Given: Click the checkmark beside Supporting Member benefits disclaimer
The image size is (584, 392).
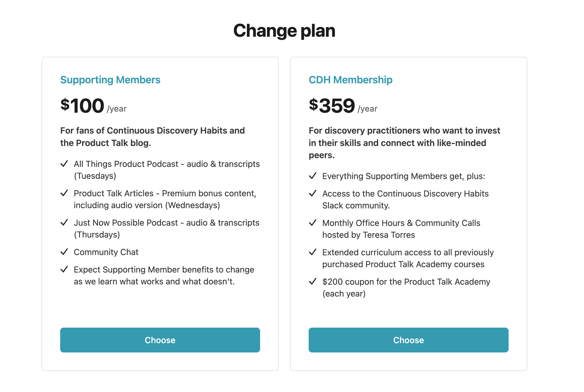Looking at the screenshot, I should (65, 270).
